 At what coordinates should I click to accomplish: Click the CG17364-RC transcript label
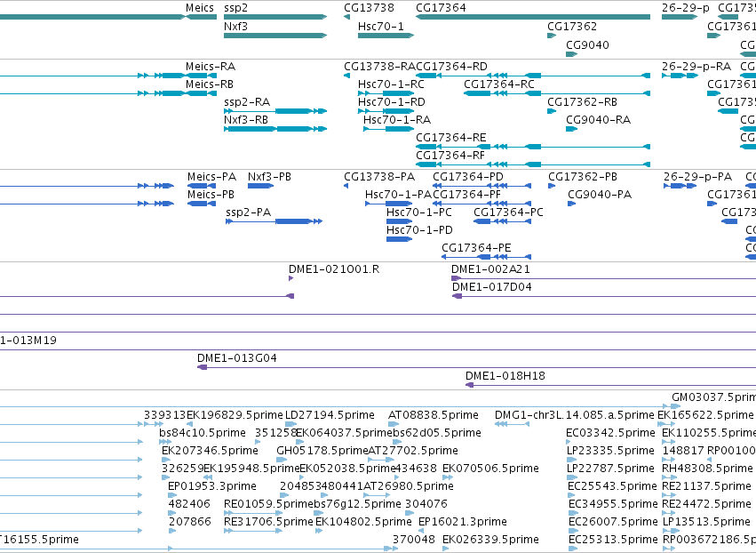pos(499,84)
